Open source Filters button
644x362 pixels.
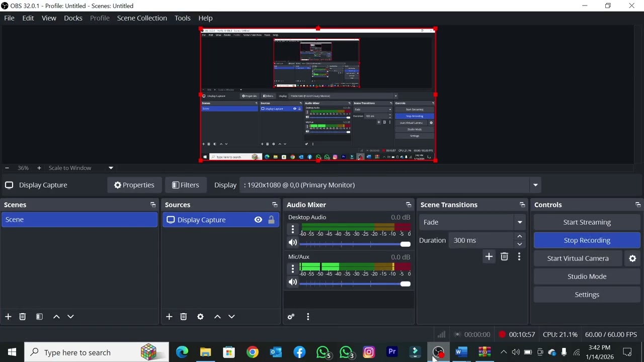(185, 185)
